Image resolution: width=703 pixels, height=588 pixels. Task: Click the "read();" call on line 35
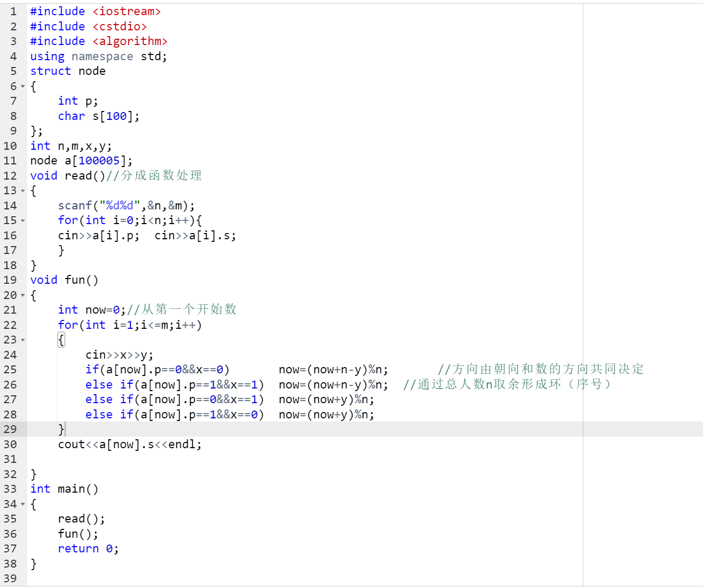click(82, 519)
